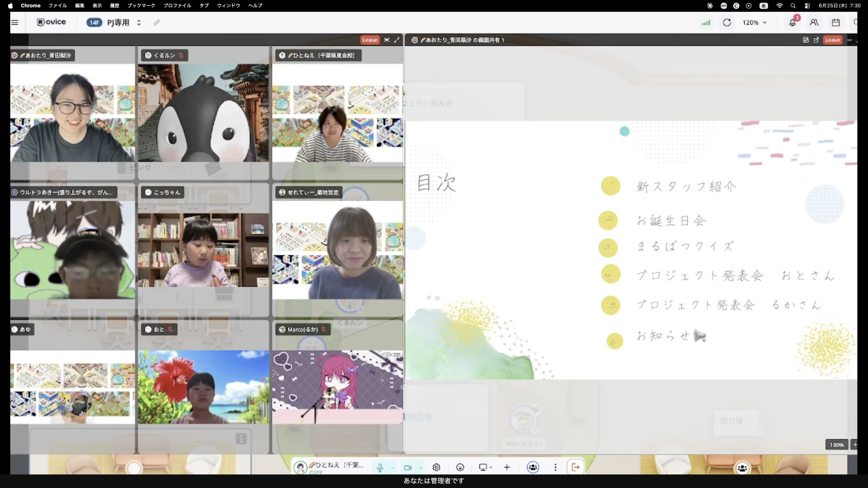Pop out the shared screen window
This screenshot has width=868, height=488.
tap(816, 40)
